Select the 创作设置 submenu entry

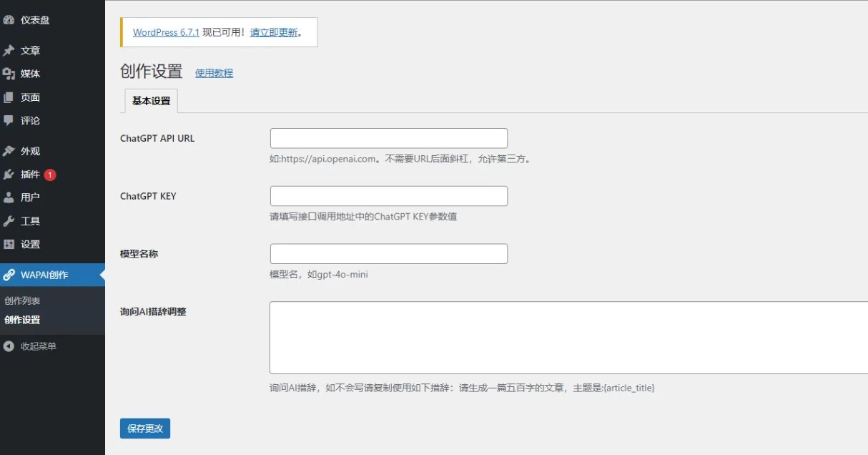22,320
